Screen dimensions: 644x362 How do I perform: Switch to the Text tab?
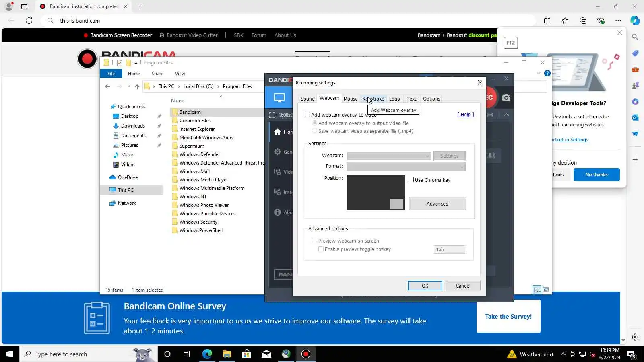pyautogui.click(x=411, y=99)
